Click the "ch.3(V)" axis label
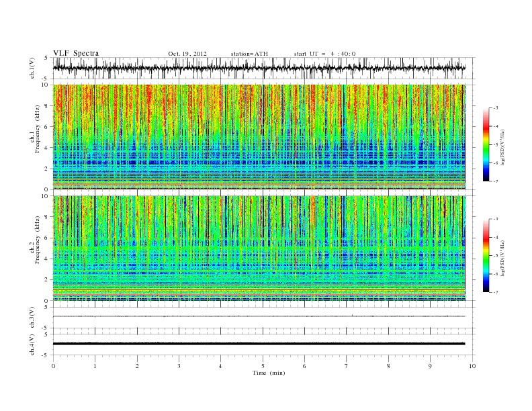Image resolution: width=532 pixels, height=411 pixels. point(32,318)
